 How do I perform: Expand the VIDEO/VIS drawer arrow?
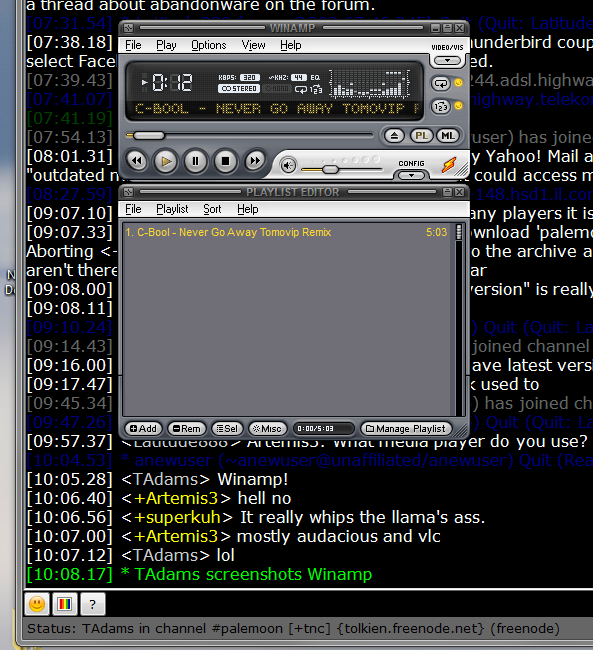(x=447, y=61)
